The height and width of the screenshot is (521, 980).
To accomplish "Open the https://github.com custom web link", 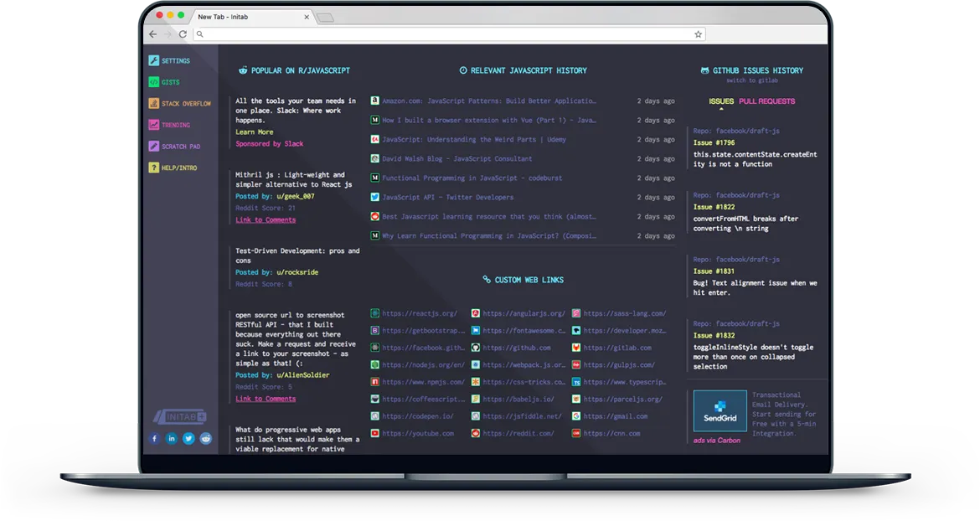I will tap(516, 348).
